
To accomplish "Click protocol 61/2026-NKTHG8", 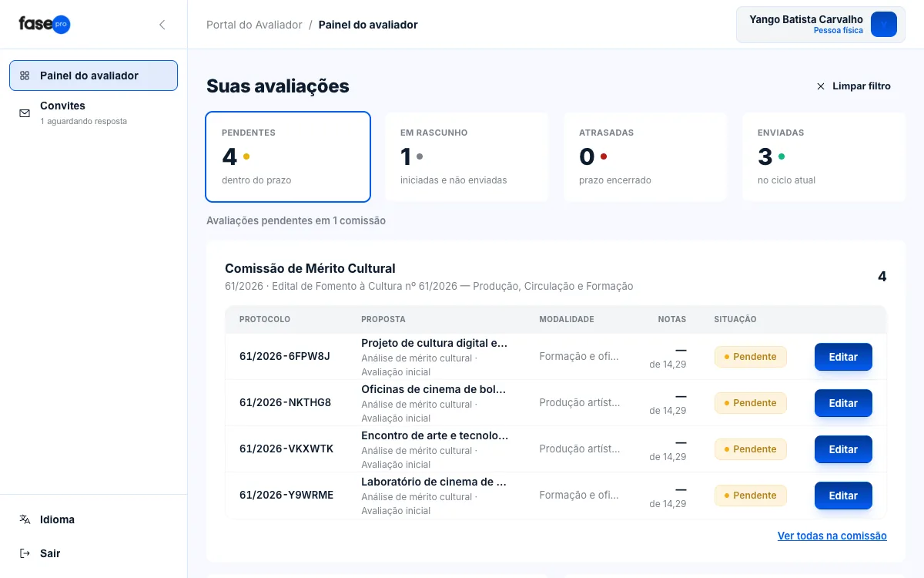I will pos(285,402).
